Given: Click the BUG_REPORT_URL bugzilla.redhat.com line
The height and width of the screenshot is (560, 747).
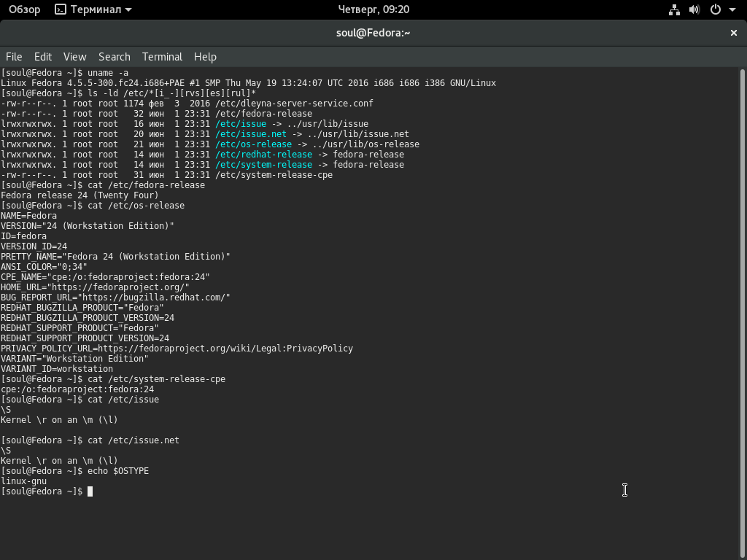Looking at the screenshot, I should point(116,297).
